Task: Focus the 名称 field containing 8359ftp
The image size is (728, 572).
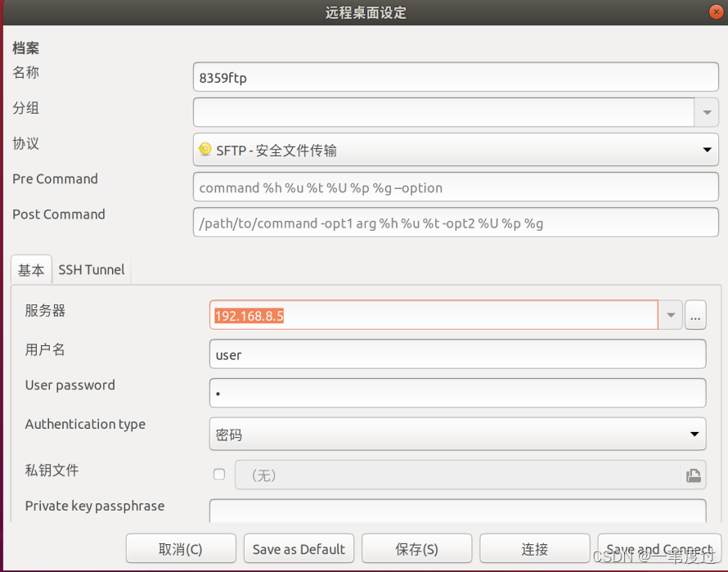Action: click(x=456, y=77)
